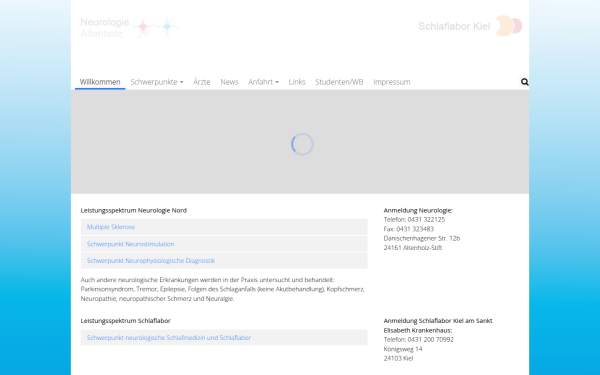Select the Anmeldung Neurologie heading
The height and width of the screenshot is (375, 600).
click(418, 210)
